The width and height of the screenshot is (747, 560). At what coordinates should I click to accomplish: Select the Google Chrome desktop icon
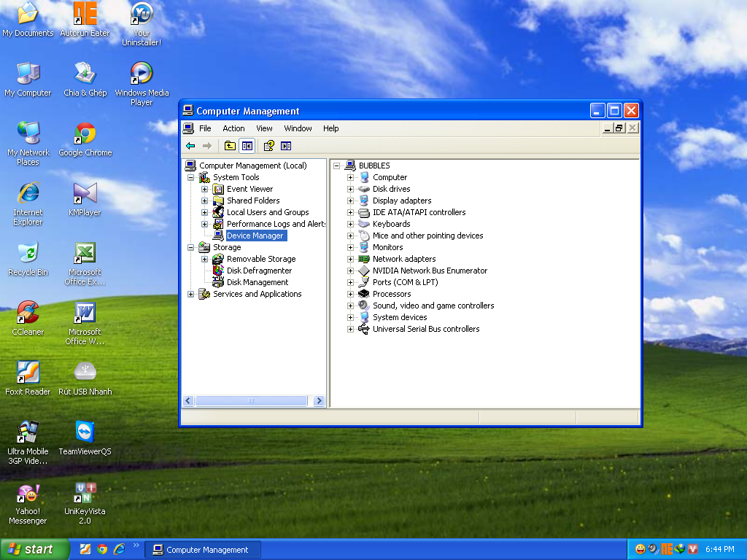85,139
